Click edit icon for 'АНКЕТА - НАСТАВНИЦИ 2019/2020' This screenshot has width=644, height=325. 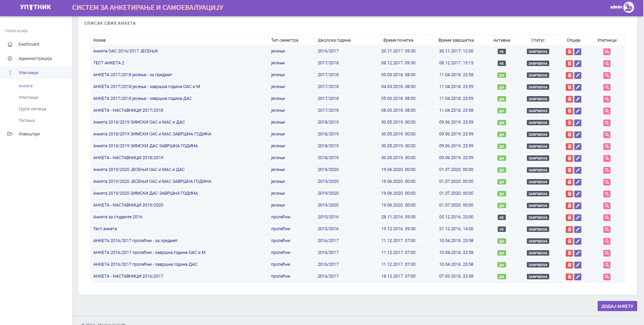(578, 206)
